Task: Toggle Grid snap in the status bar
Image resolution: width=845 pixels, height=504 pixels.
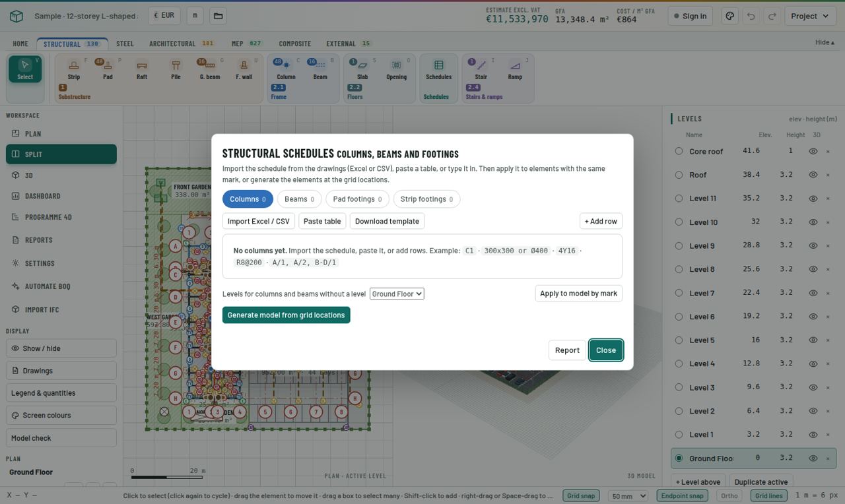Action: click(x=581, y=496)
